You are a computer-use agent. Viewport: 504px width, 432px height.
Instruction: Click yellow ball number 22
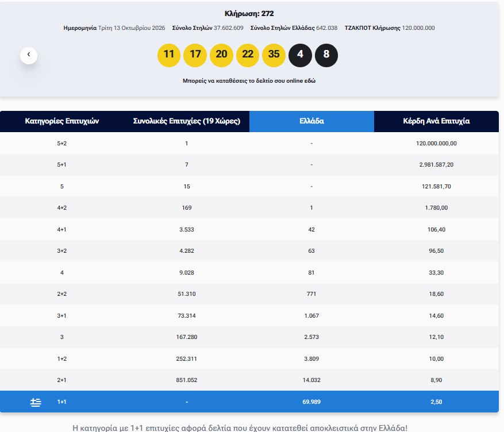[248, 55]
